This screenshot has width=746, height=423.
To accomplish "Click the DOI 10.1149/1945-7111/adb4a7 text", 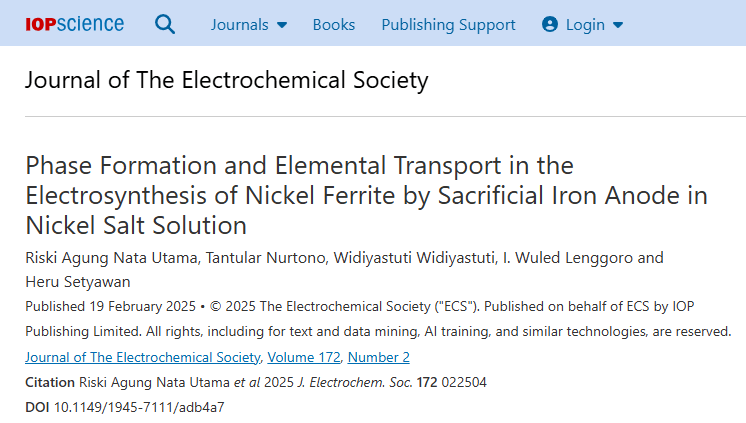I will coord(139,408).
